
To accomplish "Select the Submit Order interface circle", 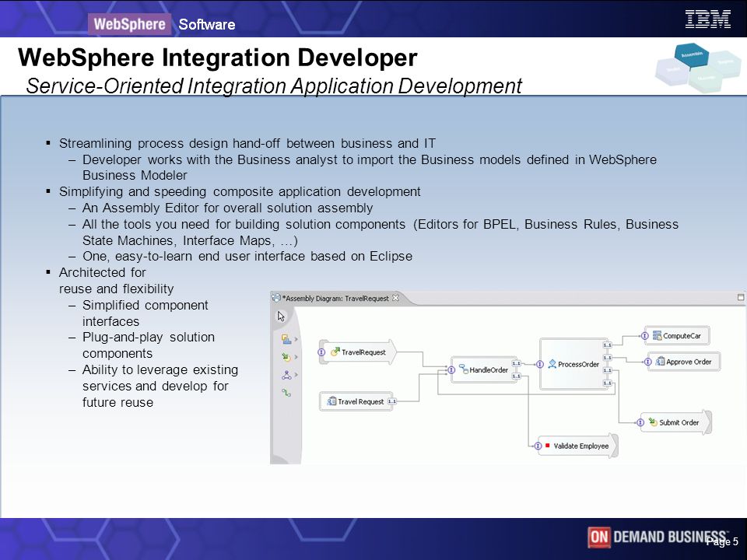I will point(640,422).
